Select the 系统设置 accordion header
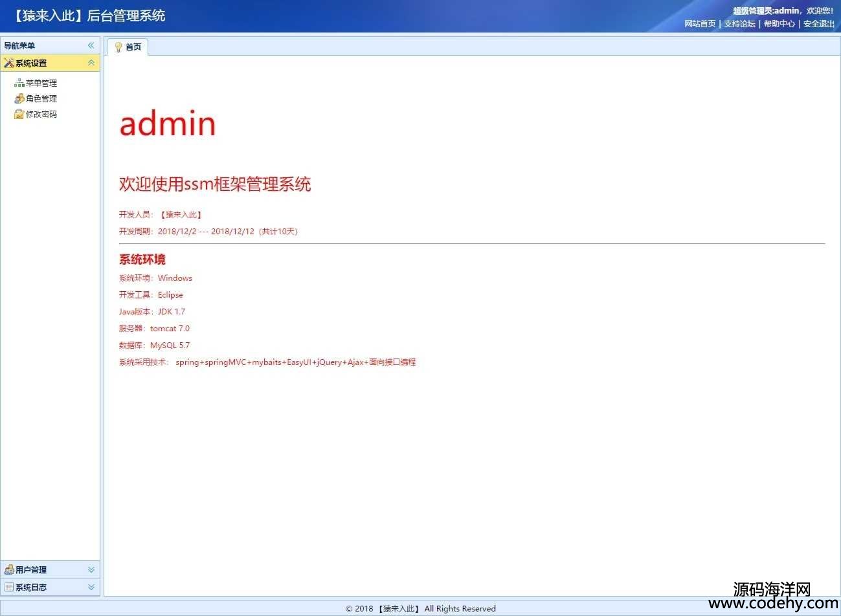Viewport: 841px width, 616px height. pyautogui.click(x=50, y=63)
